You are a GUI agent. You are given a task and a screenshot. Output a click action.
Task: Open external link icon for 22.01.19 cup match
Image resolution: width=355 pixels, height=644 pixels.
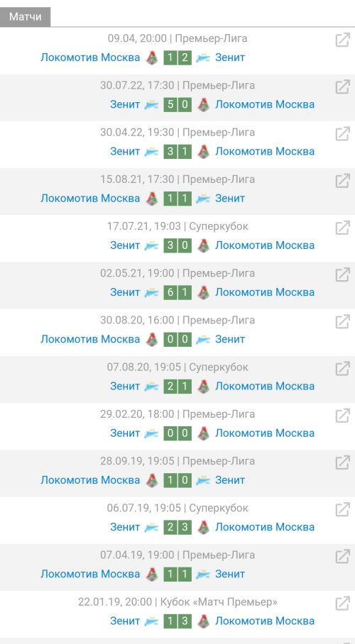(x=342, y=604)
